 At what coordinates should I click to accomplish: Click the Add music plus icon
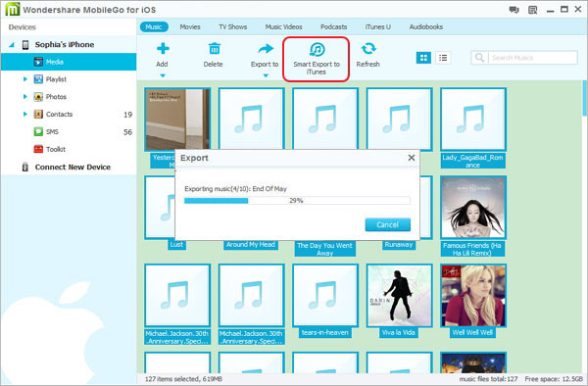[163, 49]
